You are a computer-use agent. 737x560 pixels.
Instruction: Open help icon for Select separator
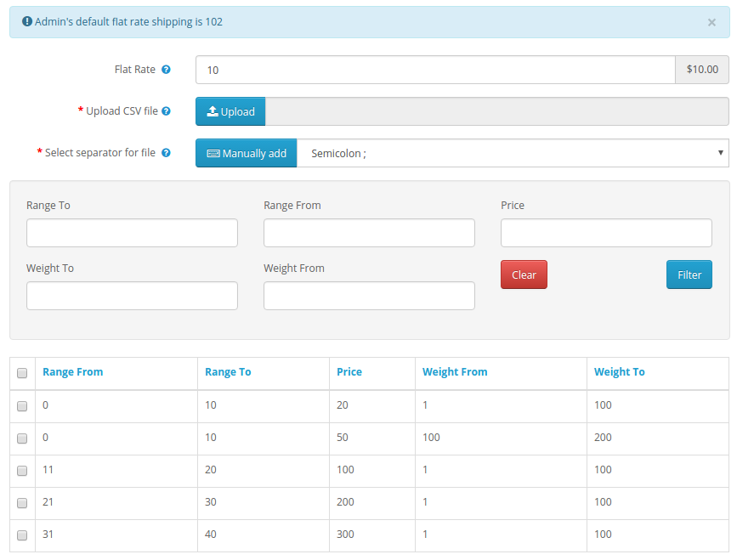(x=166, y=153)
